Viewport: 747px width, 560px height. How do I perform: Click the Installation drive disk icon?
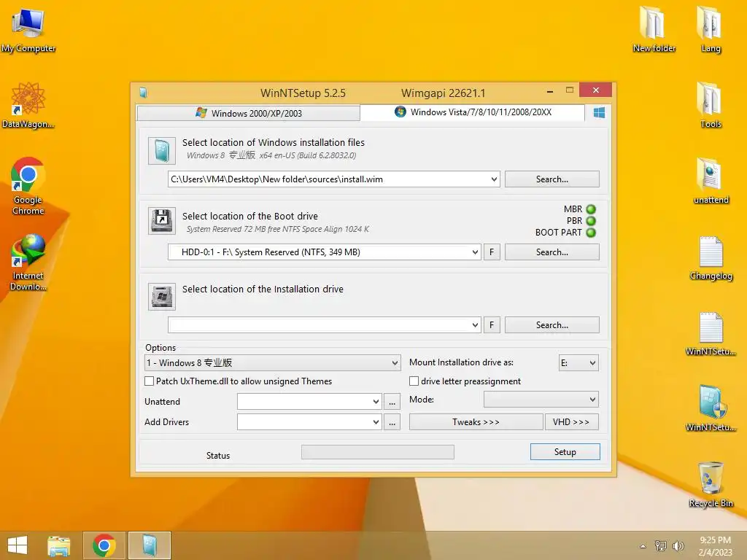pyautogui.click(x=161, y=297)
